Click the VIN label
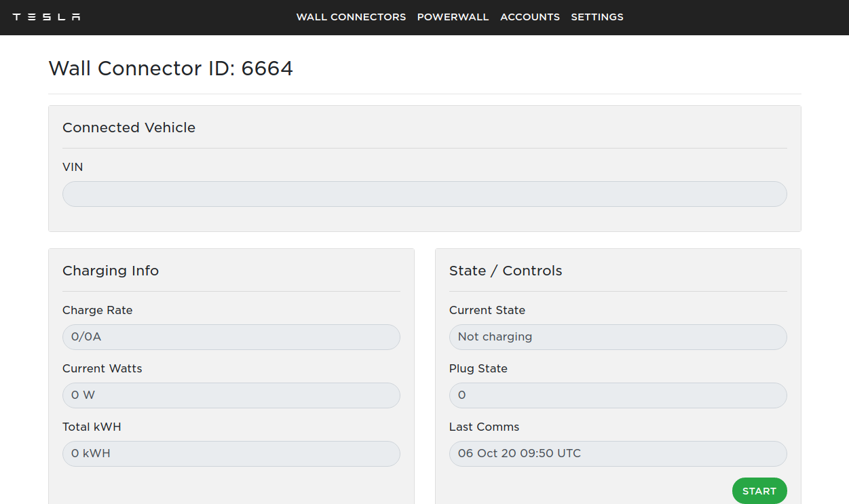The height and width of the screenshot is (504, 849). 73,167
